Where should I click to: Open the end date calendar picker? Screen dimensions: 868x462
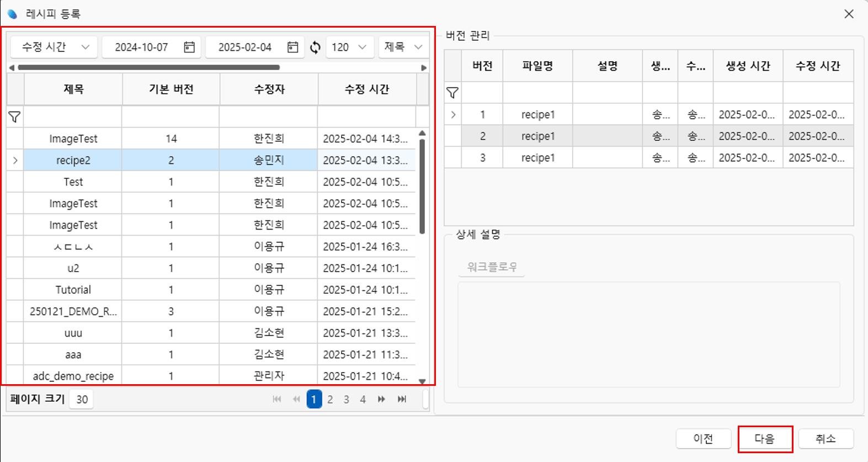[292, 47]
